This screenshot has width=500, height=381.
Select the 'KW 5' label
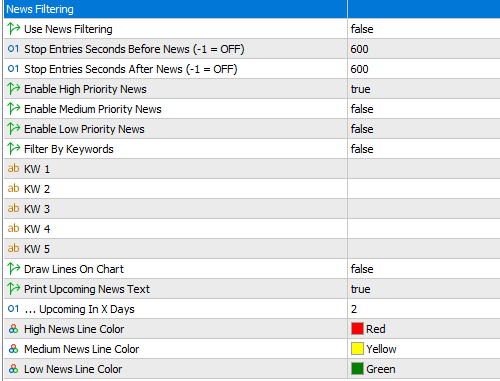(37, 249)
